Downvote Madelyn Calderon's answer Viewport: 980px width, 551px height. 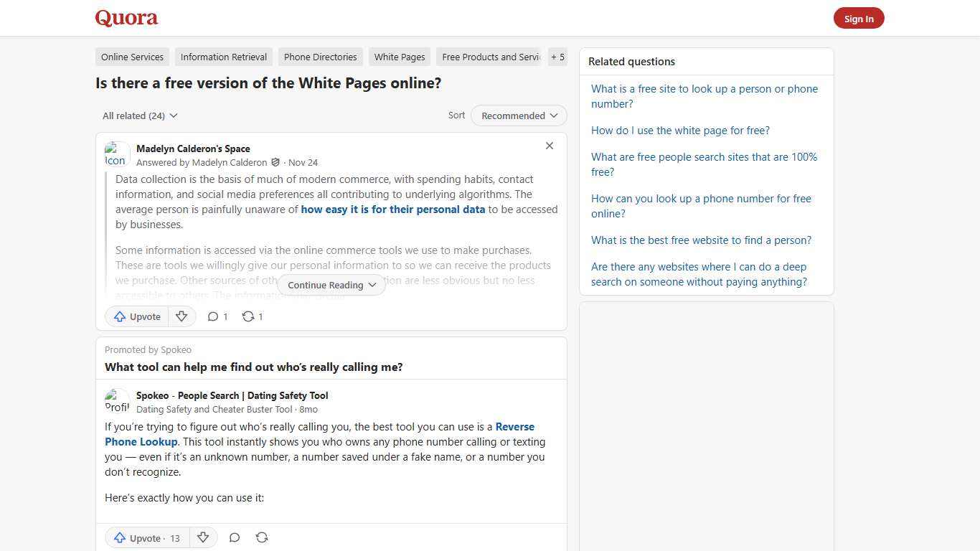pyautogui.click(x=182, y=316)
